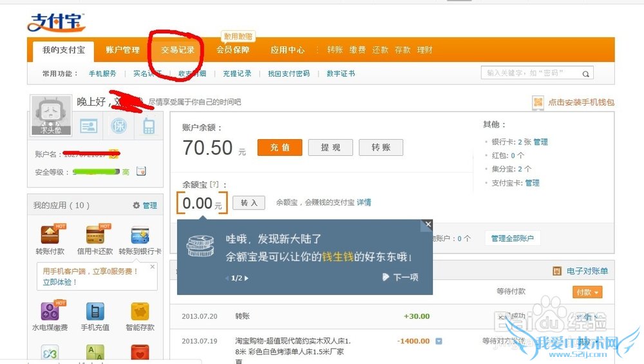Open the 交易记录 tab

(178, 50)
